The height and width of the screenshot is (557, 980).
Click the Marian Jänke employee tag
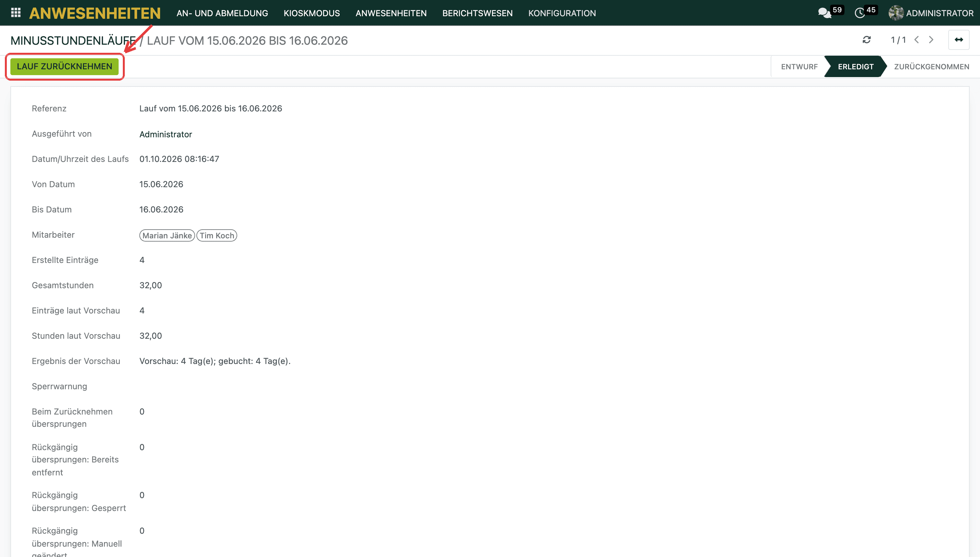pyautogui.click(x=167, y=235)
